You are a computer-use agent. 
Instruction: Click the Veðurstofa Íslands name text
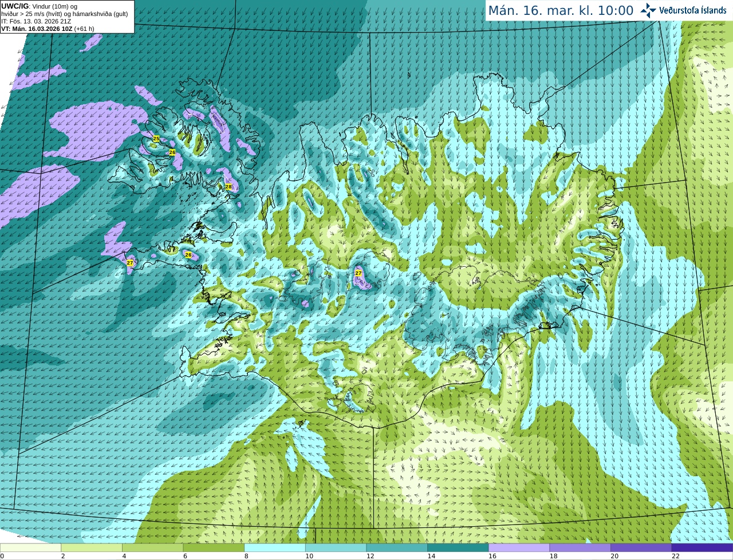[692, 10]
